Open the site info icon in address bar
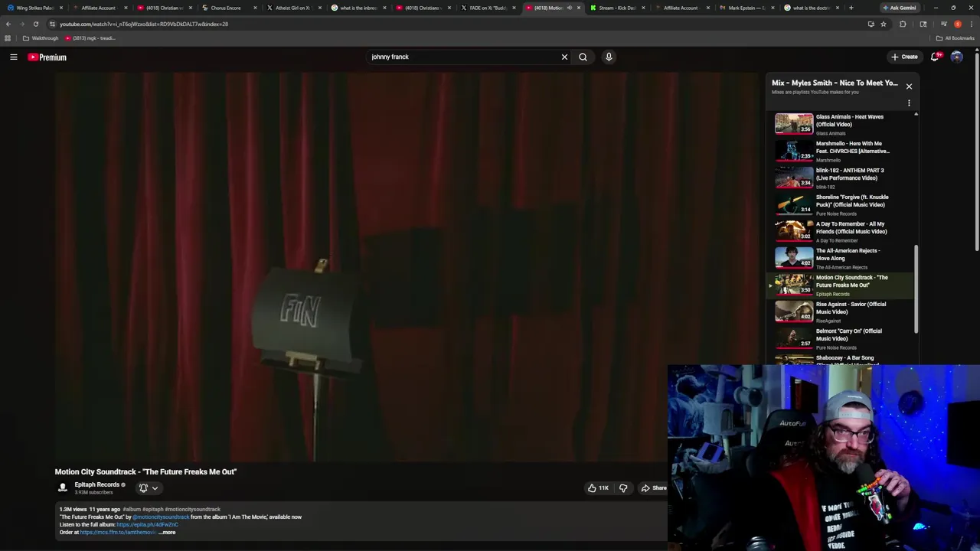This screenshot has width=980, height=551. pyautogui.click(x=52, y=24)
